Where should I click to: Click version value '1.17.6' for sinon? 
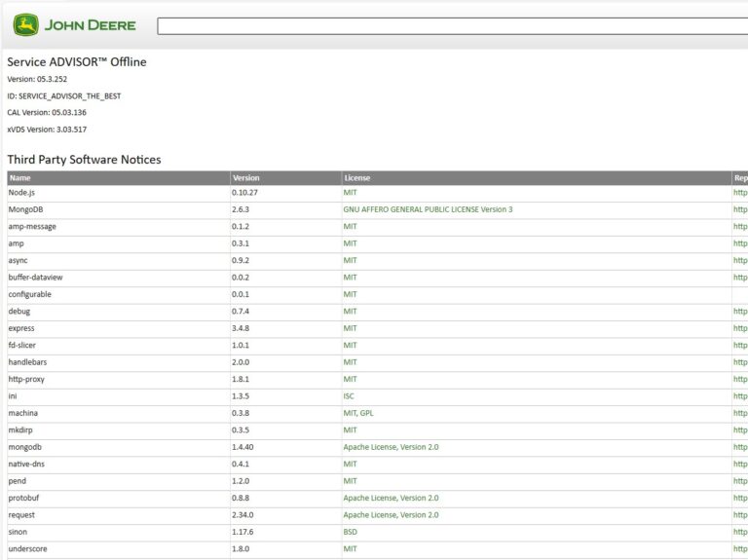coord(243,532)
